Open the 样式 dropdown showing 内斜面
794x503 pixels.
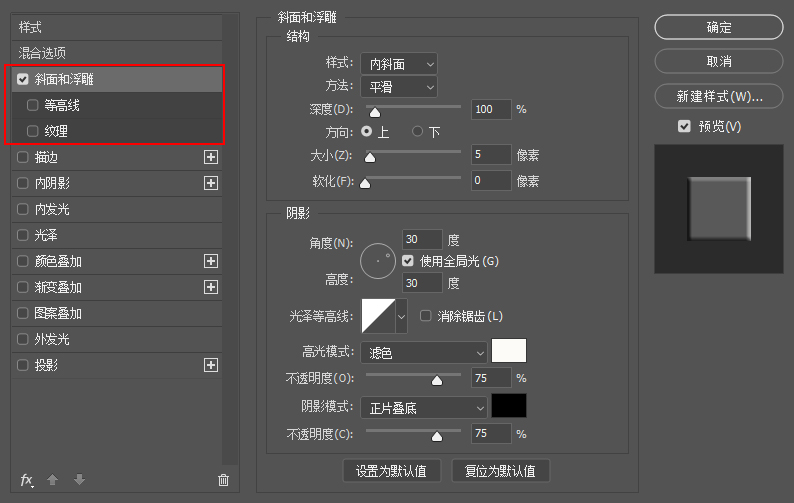coord(397,64)
